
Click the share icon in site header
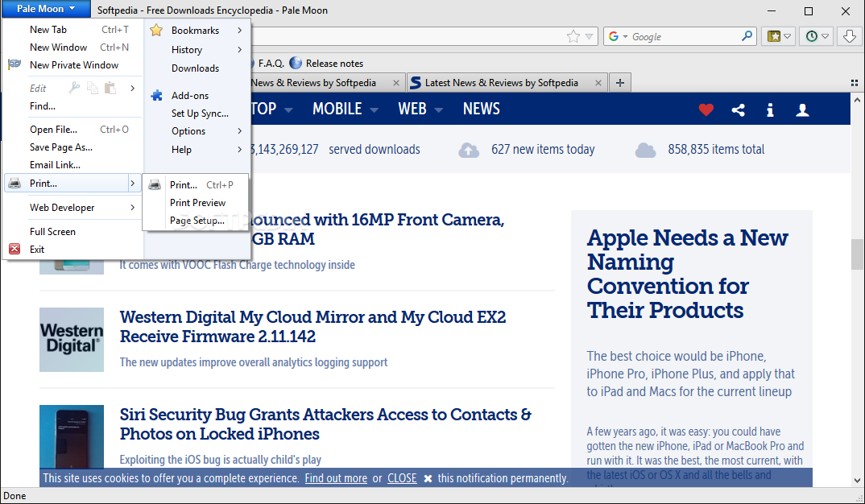tap(738, 109)
